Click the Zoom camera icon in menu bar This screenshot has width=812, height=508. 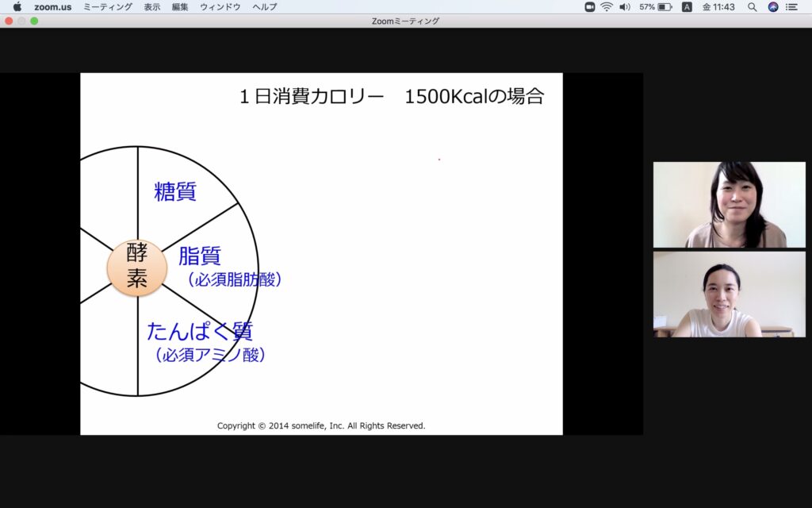coord(590,6)
